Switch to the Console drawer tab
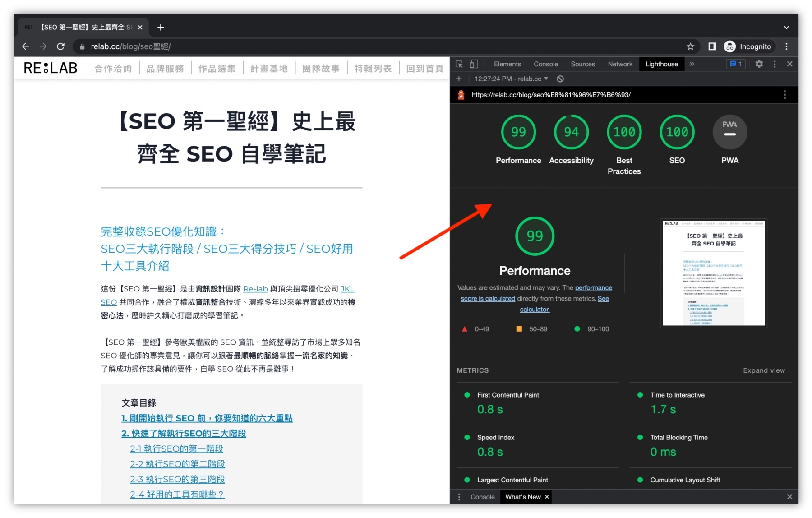Screen dimensions: 812x518 tap(482, 496)
